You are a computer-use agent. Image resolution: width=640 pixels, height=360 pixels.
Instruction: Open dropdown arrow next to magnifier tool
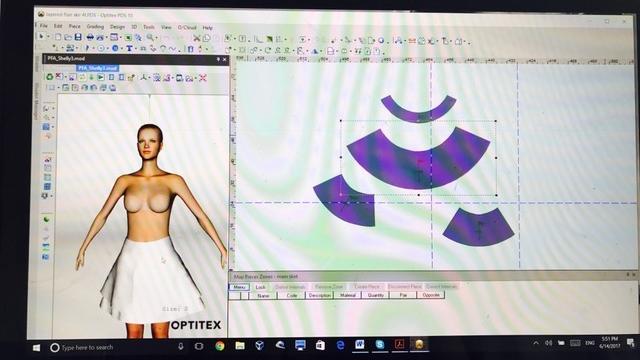point(157,38)
